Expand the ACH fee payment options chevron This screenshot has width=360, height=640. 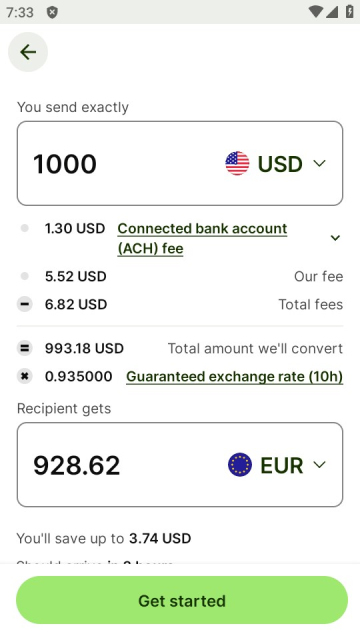(x=335, y=238)
